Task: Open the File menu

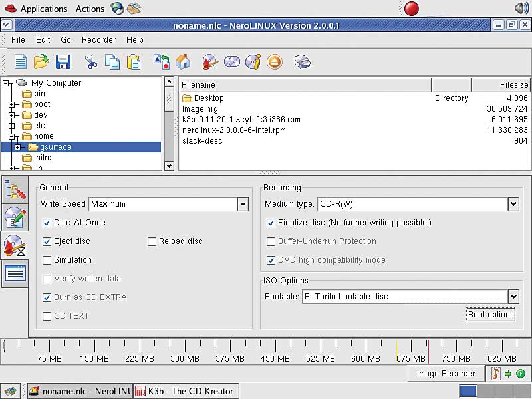Action: point(18,40)
